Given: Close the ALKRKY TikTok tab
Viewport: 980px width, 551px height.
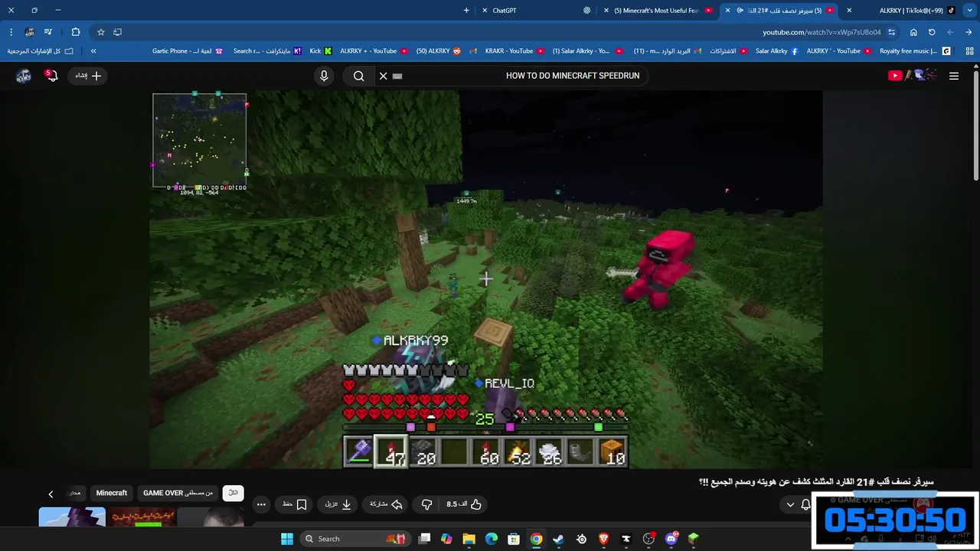Looking at the screenshot, I should [849, 11].
